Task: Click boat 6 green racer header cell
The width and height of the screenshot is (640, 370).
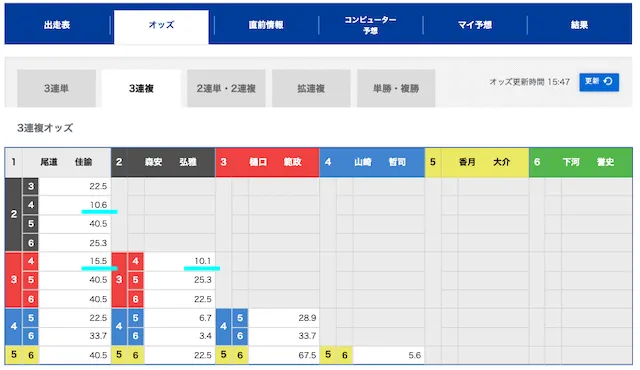Action: pos(581,162)
